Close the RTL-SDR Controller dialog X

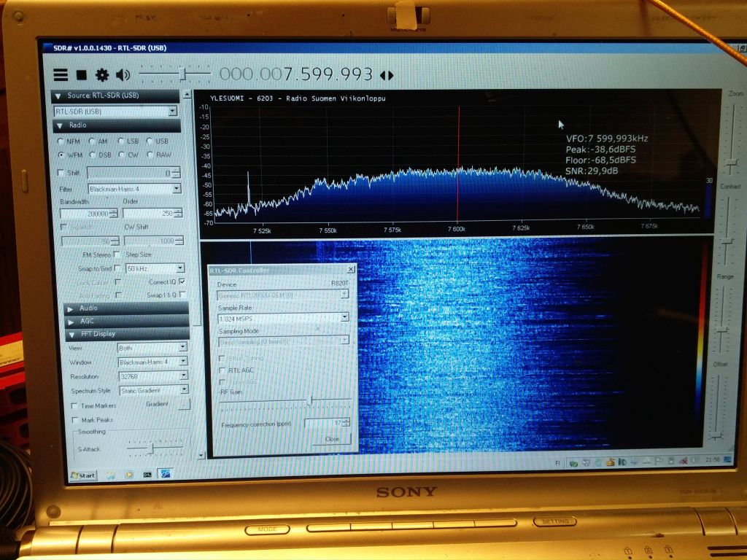[351, 270]
